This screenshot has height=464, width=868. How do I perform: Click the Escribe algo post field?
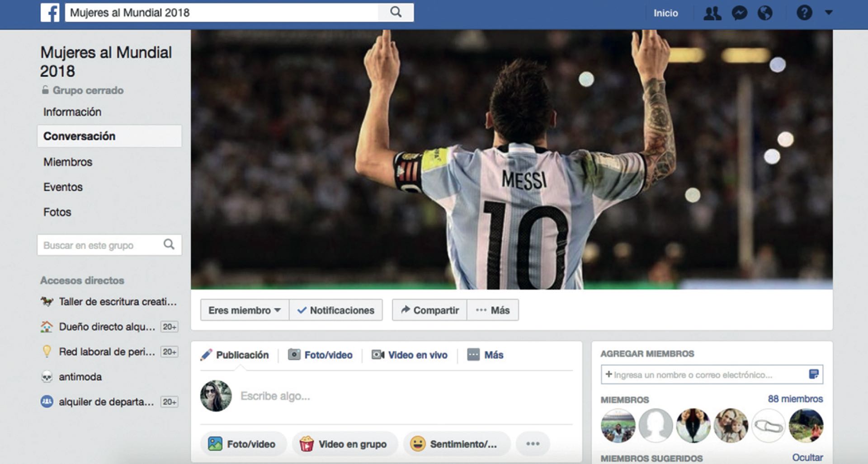coord(275,396)
